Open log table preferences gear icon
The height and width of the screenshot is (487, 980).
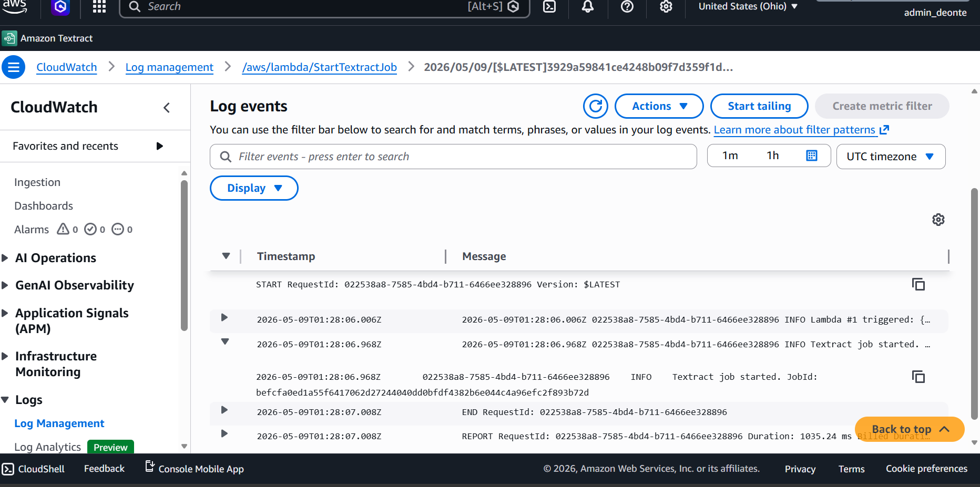click(938, 220)
